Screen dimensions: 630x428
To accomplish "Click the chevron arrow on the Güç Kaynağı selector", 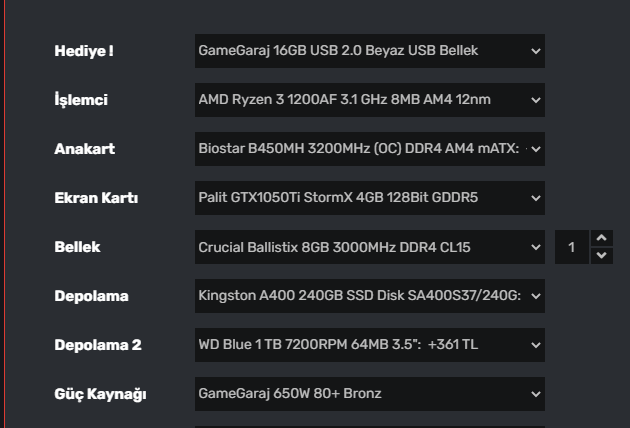I will [x=536, y=394].
